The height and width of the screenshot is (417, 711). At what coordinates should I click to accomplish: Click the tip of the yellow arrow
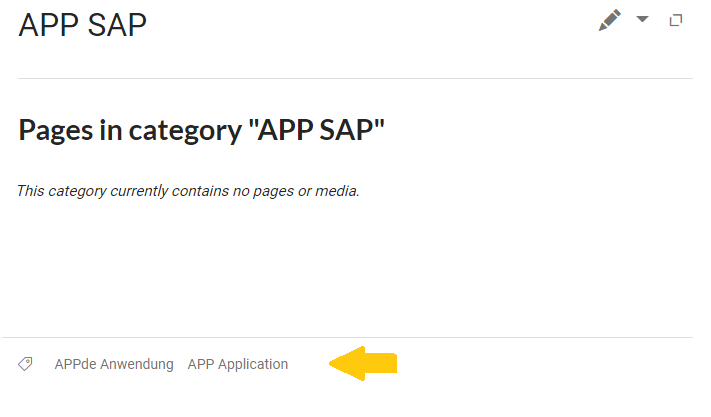pyautogui.click(x=332, y=364)
